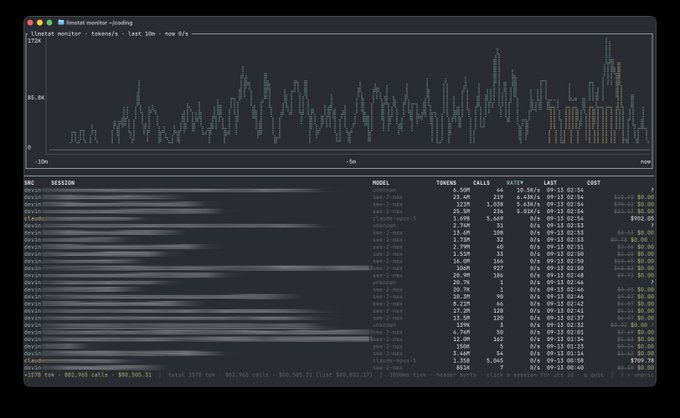Click the 1,038 calls value
The image size is (680, 418).
tap(495, 204)
